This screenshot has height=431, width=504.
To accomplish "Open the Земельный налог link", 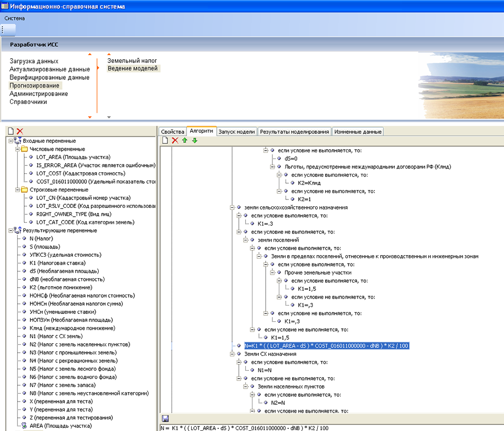I will pos(132,61).
